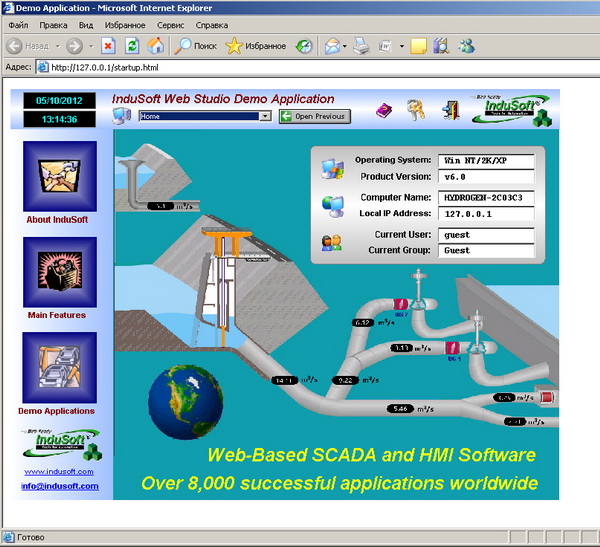
Task: Open the Сервис menu
Action: (x=170, y=25)
